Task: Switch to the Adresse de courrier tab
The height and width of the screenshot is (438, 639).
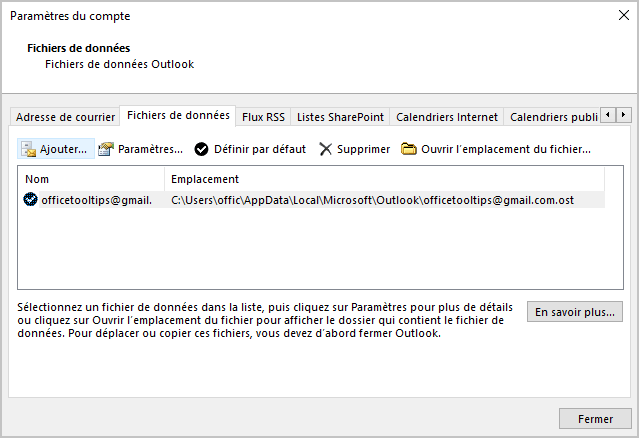Action: pos(65,117)
